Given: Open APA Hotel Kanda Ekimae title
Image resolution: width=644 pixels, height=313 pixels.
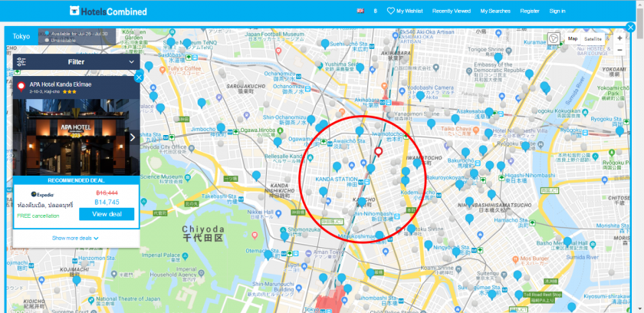Looking at the screenshot, I should click(61, 84).
